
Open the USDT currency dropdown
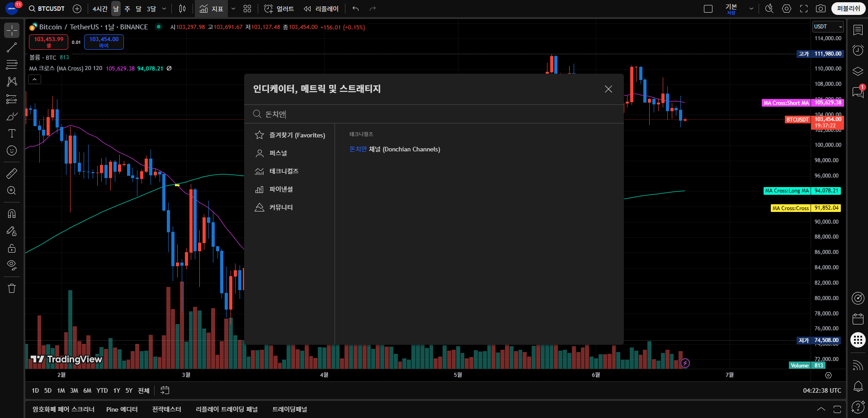(828, 27)
